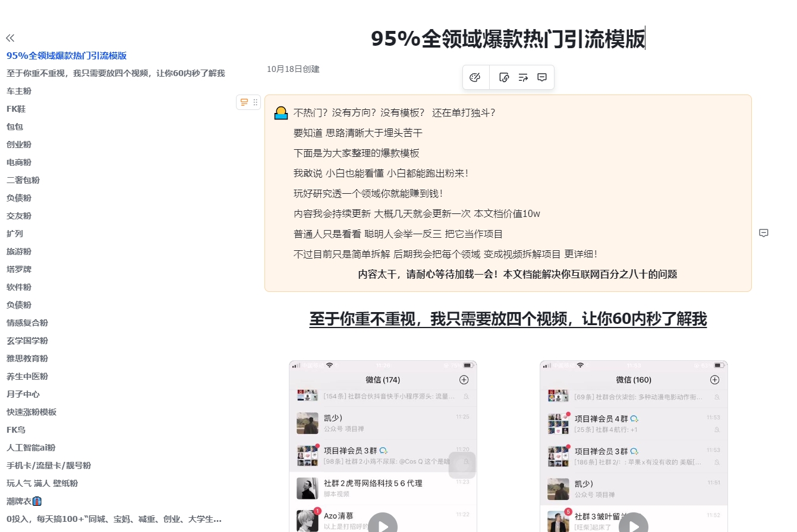Add a comment via the toolbar comment icon
The image size is (797, 532).
pyautogui.click(x=541, y=77)
